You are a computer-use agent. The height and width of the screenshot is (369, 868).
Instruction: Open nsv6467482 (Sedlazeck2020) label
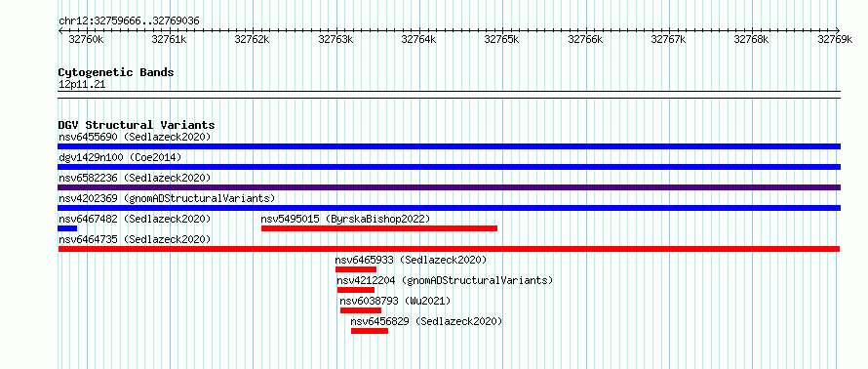(135, 219)
